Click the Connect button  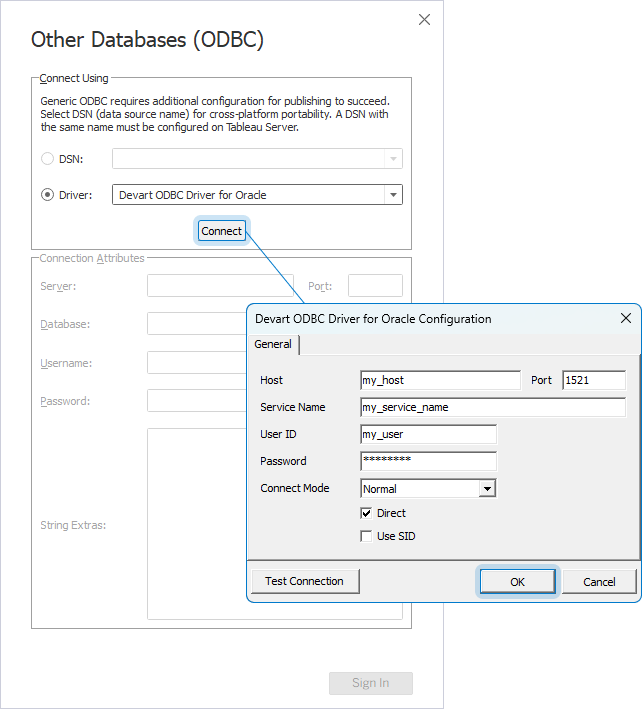pyautogui.click(x=222, y=231)
